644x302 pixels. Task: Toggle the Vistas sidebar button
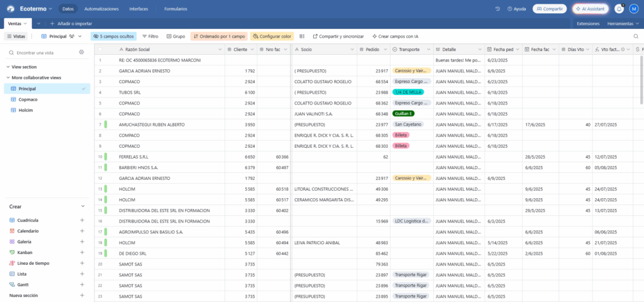tap(16, 36)
